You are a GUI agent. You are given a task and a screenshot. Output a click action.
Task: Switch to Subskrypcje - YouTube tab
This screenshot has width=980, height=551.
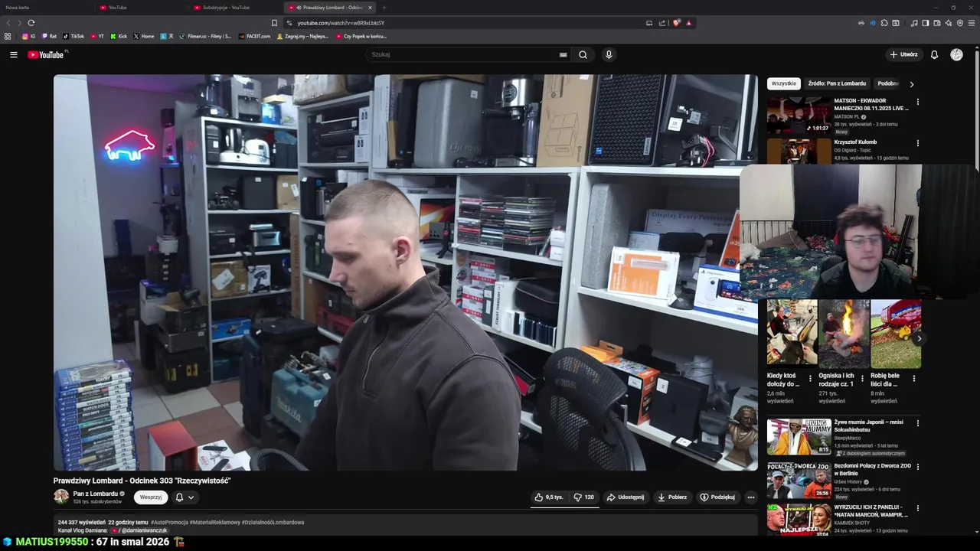point(237,8)
